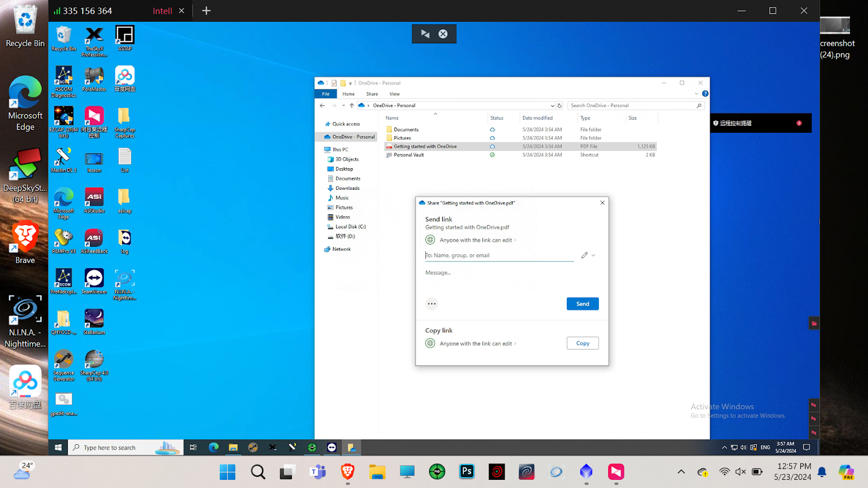Add a new session tab with plus
Viewport: 868px width, 488px height.
[206, 11]
